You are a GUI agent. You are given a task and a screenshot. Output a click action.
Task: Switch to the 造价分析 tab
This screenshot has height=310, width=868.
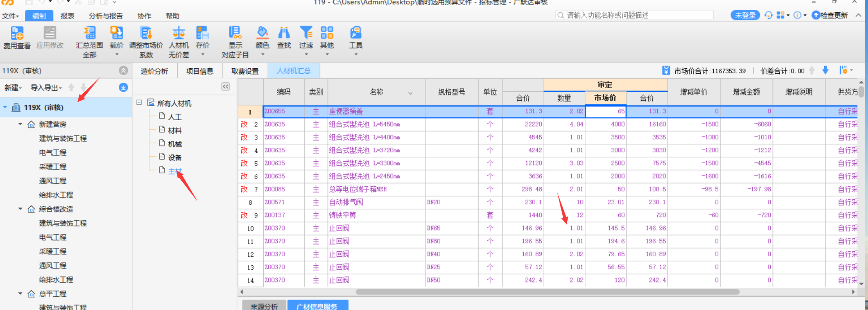tap(154, 71)
